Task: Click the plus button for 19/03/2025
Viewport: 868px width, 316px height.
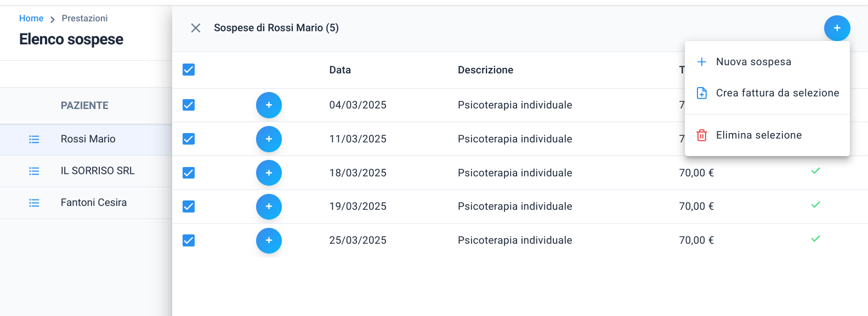Action: coord(269,206)
